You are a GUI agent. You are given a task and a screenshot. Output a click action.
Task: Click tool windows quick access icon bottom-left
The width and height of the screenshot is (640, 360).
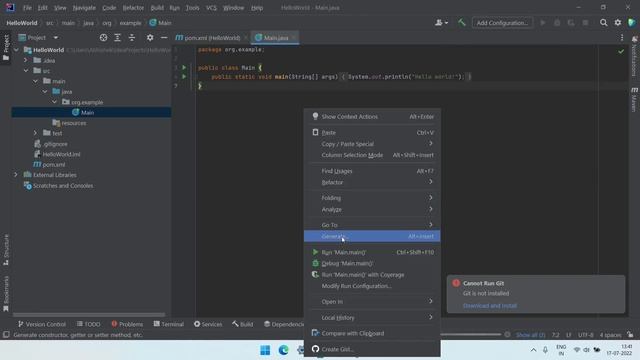point(6,335)
